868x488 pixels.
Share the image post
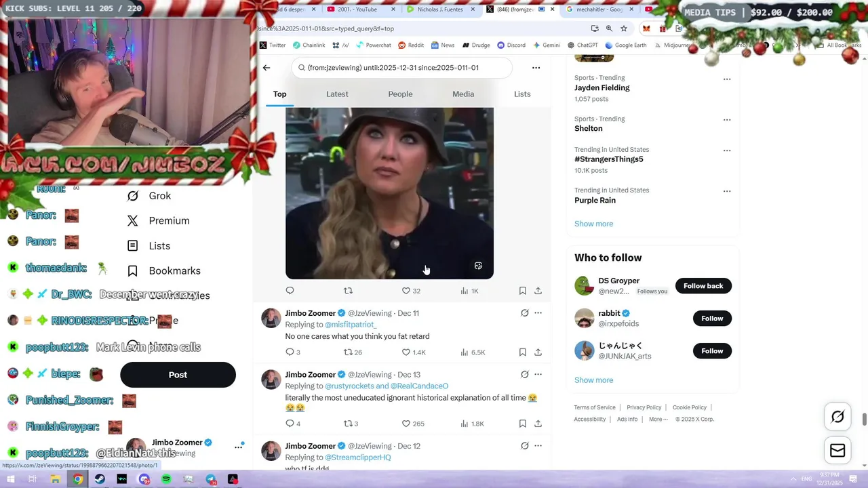click(x=538, y=291)
